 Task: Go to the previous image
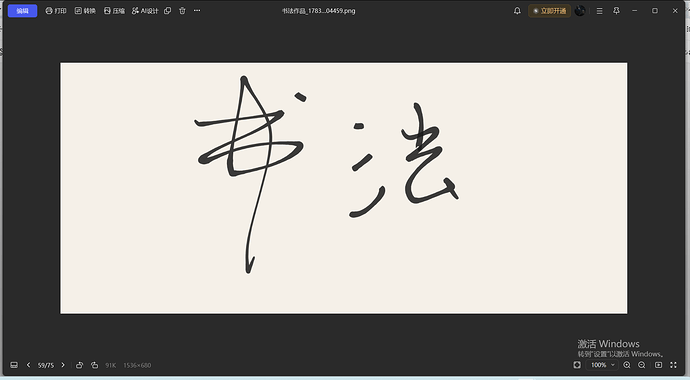[x=29, y=365]
